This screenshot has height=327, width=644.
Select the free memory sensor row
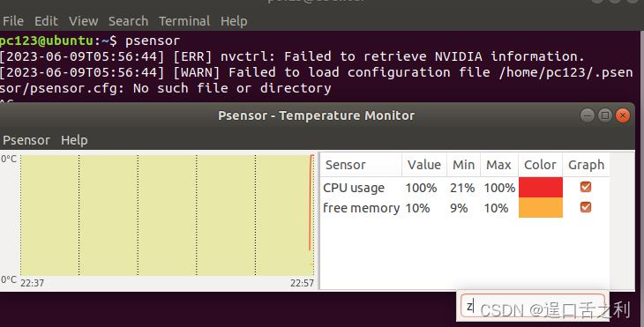pos(465,208)
